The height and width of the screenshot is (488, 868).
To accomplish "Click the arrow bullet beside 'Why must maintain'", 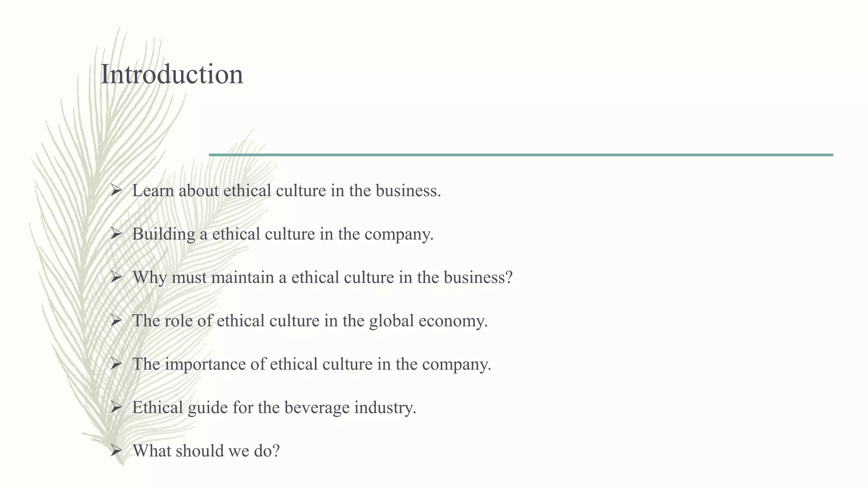I will pyautogui.click(x=116, y=277).
